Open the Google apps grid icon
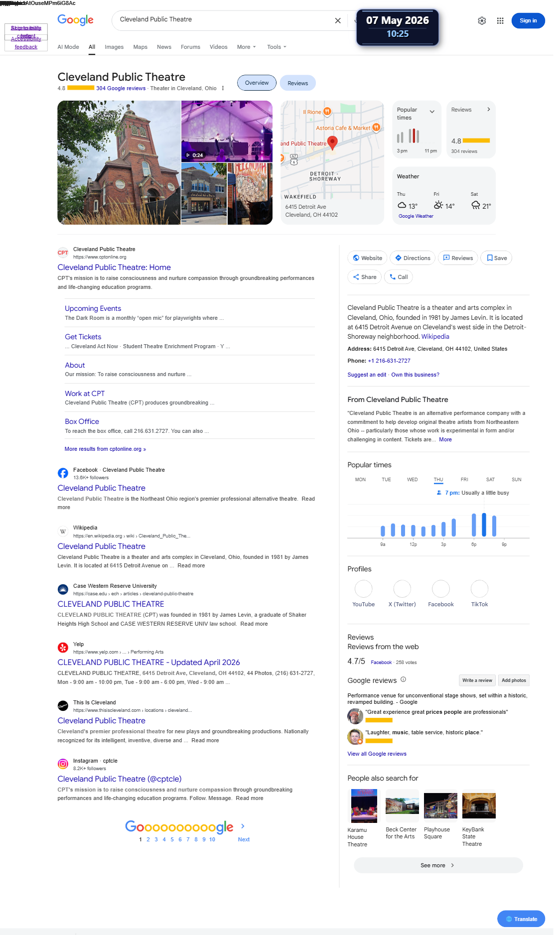 click(x=500, y=21)
